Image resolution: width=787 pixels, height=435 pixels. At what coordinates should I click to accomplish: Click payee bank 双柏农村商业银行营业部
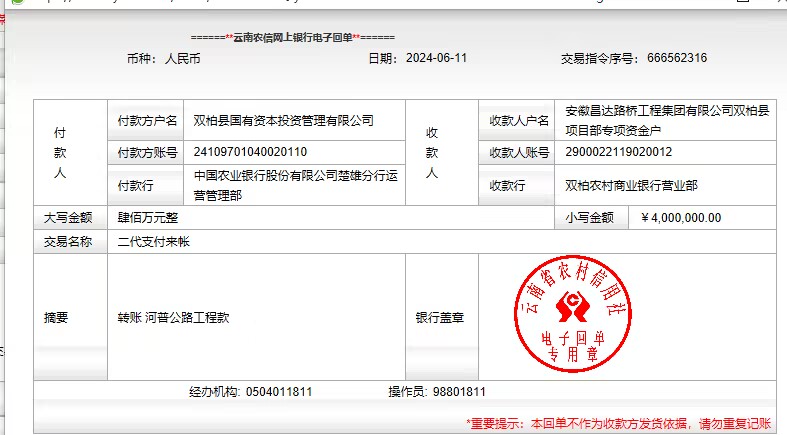tap(631, 185)
